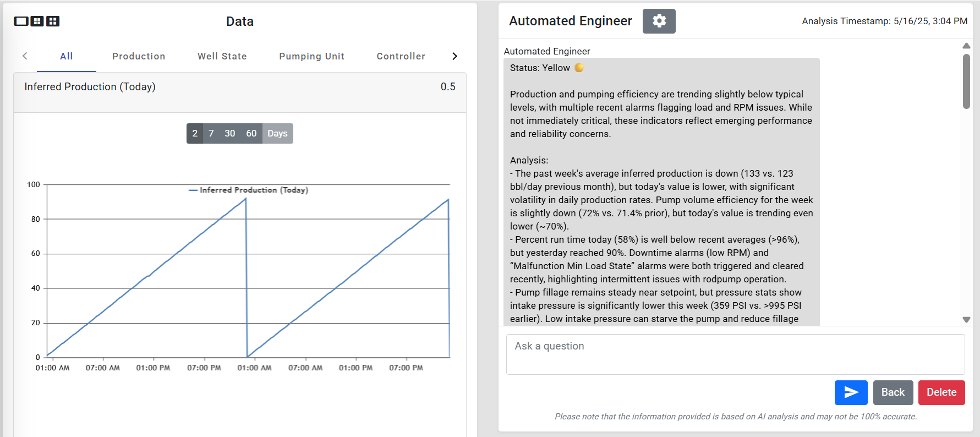The width and height of the screenshot is (980, 437).
Task: Click the red Delete button
Action: click(941, 392)
